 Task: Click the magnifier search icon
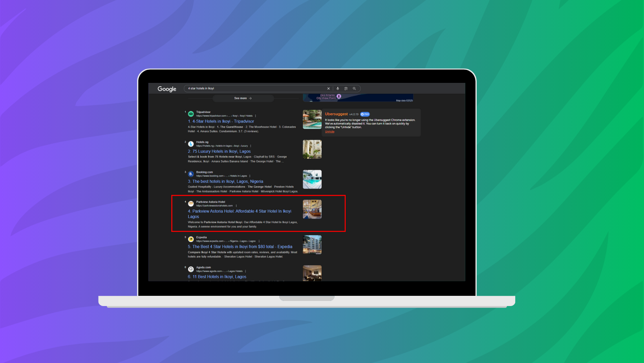point(354,88)
